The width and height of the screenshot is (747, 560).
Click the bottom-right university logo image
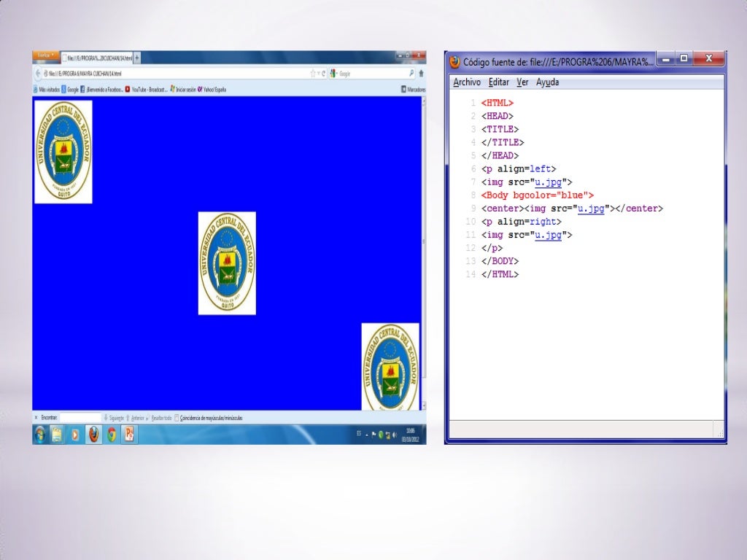390,366
